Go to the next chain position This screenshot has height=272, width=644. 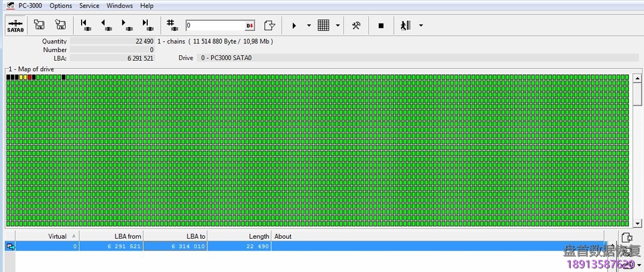coord(127,25)
